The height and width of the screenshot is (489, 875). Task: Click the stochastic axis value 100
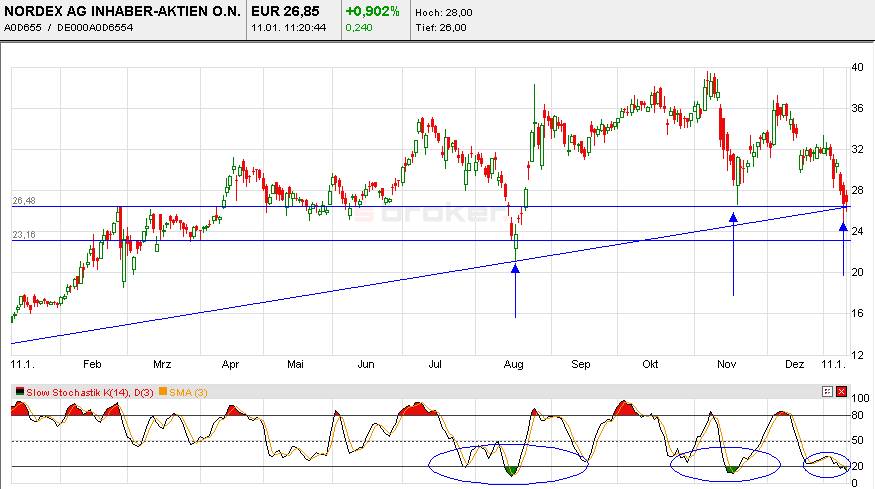[860, 398]
